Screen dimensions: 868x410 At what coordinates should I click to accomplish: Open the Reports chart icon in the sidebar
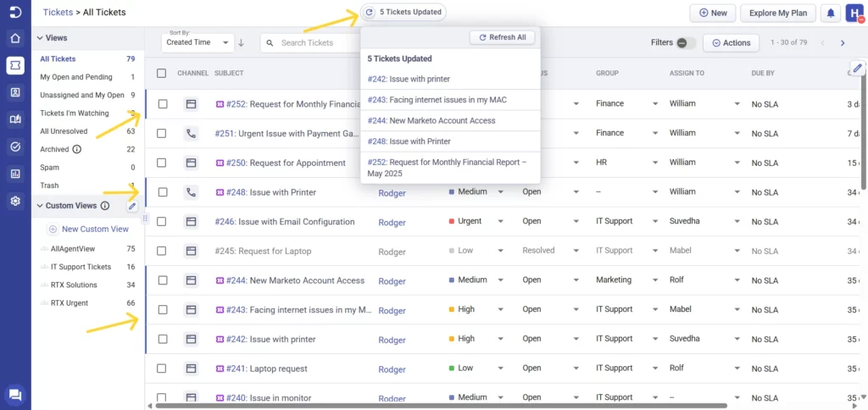[x=15, y=174]
